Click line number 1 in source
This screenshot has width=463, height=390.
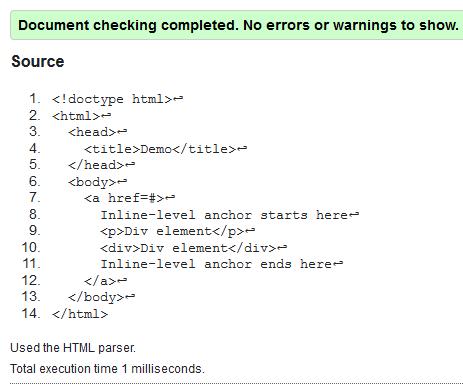(x=35, y=99)
